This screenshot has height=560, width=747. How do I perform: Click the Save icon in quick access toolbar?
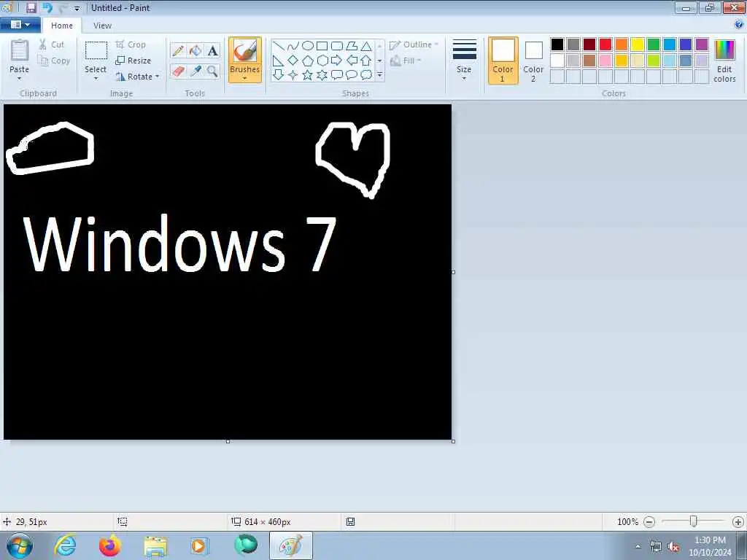[x=31, y=7]
